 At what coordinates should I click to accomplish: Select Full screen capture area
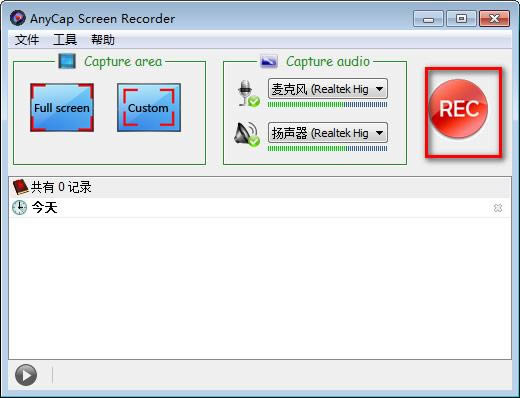click(x=62, y=108)
